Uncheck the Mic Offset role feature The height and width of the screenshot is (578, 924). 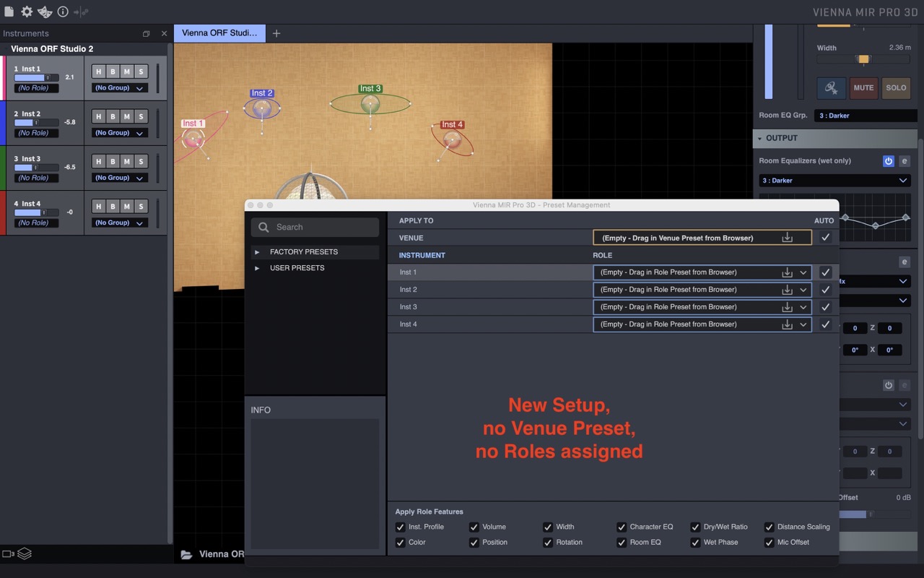(x=770, y=542)
